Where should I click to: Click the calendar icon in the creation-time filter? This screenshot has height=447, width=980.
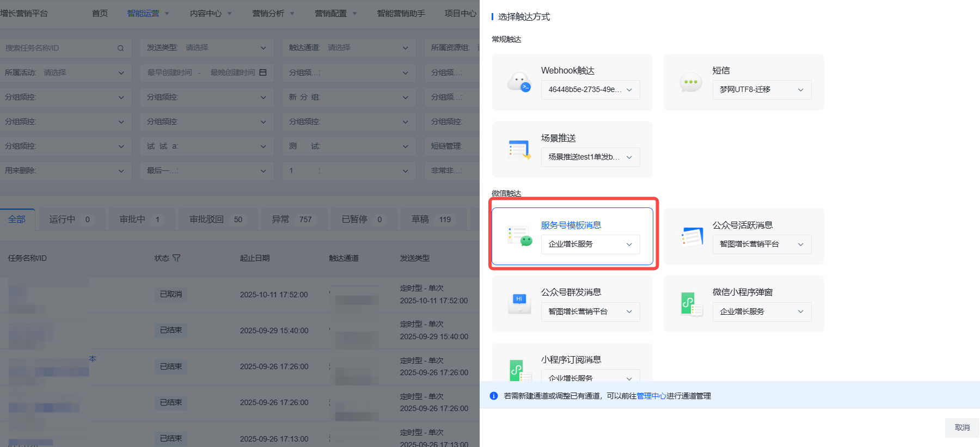[263, 72]
